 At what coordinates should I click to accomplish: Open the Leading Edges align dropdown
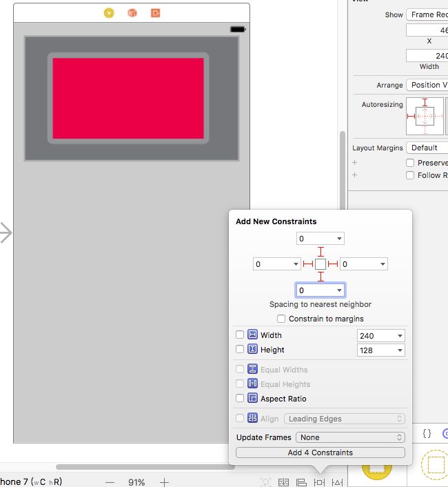[345, 419]
